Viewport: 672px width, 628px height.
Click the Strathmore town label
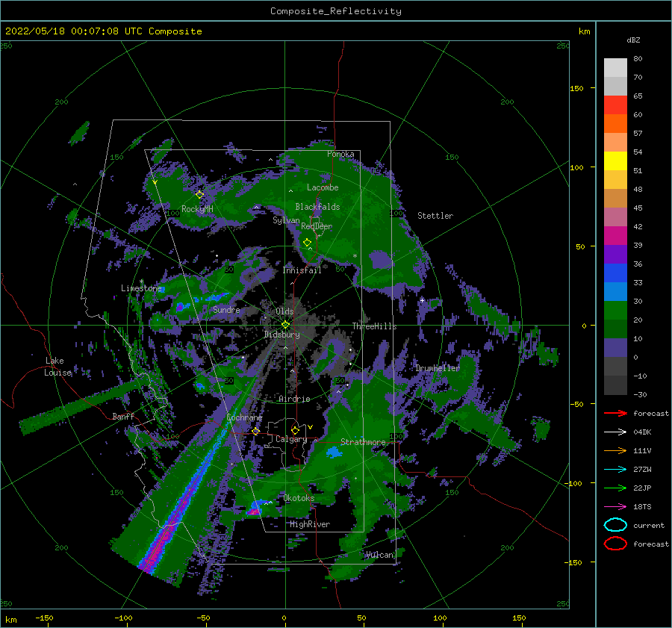tap(363, 442)
